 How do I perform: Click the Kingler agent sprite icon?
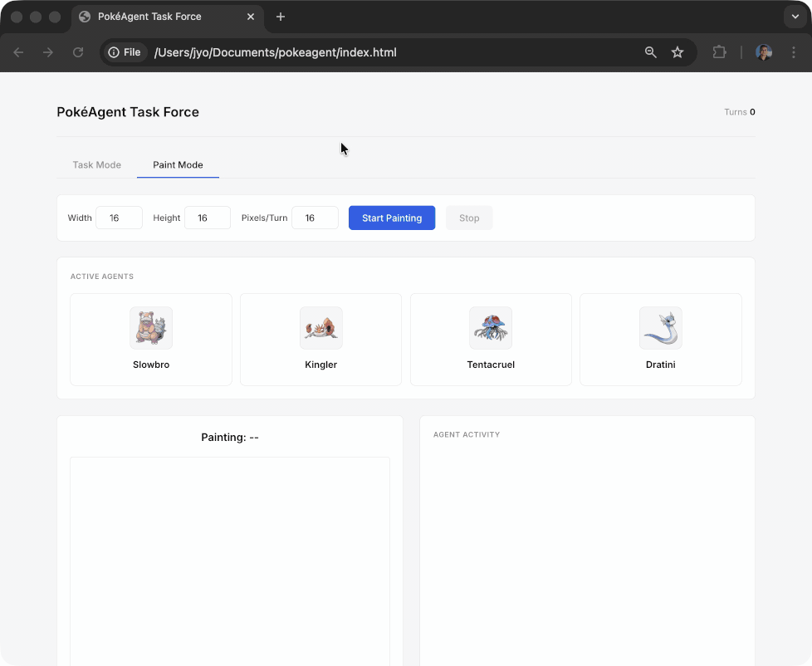tap(320, 328)
